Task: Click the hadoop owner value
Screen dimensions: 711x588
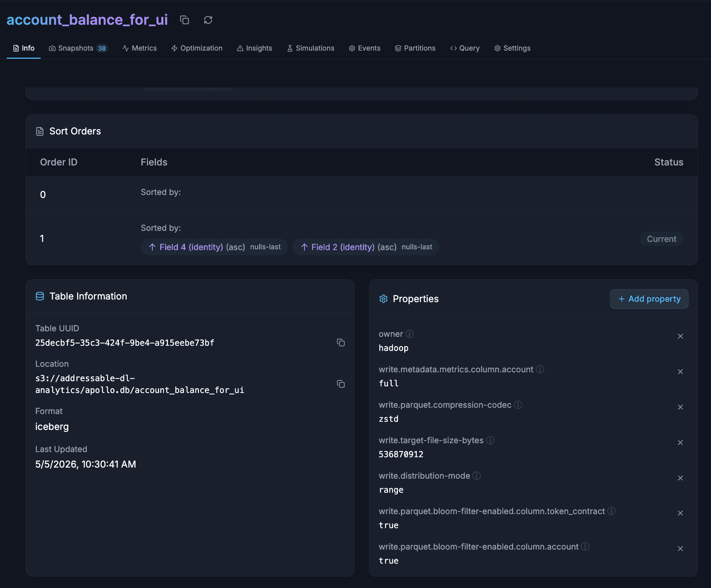Action: [394, 348]
